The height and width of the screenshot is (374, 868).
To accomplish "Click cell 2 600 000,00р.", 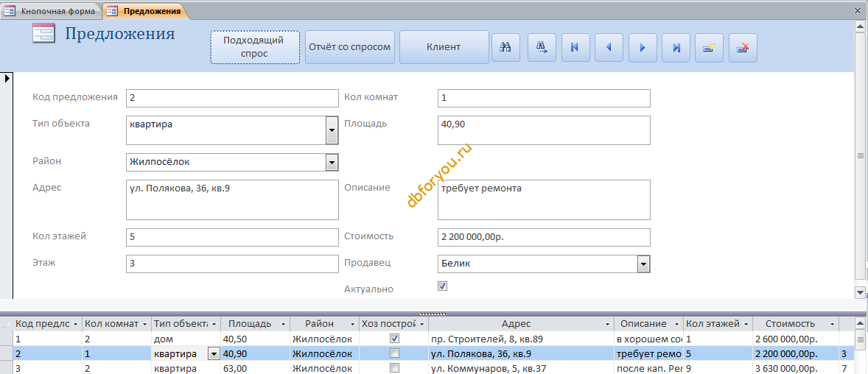I will [796, 338].
